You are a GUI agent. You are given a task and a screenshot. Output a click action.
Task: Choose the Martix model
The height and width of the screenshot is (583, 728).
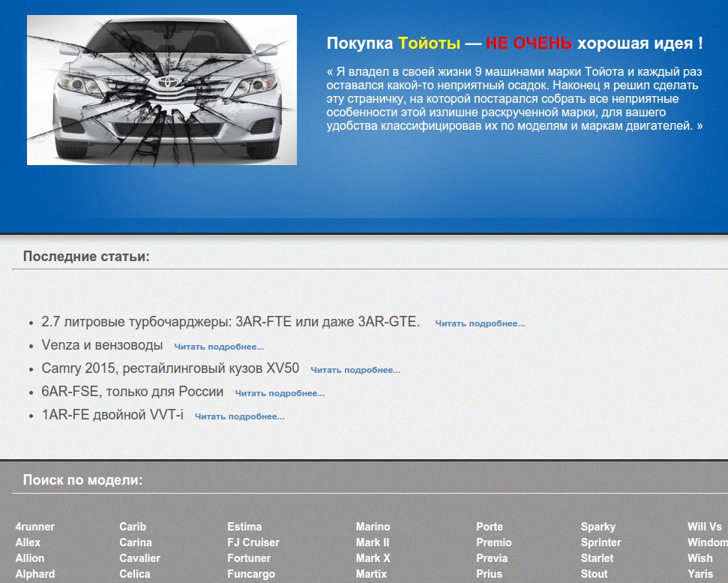371,574
